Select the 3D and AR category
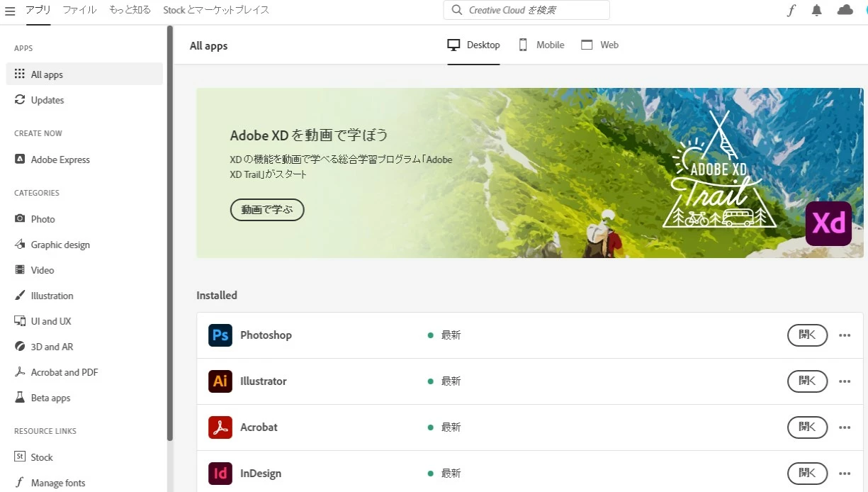The height and width of the screenshot is (492, 868). pyautogui.click(x=84, y=347)
